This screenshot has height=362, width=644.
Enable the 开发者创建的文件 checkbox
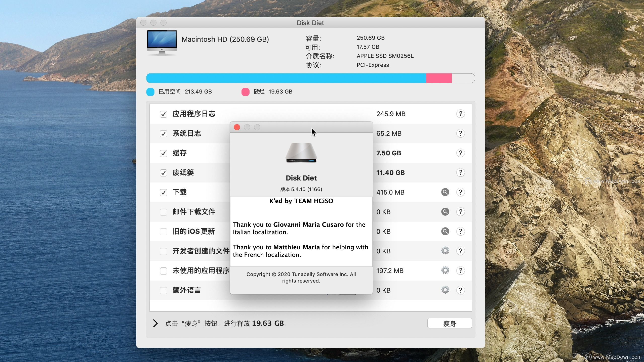click(x=164, y=251)
